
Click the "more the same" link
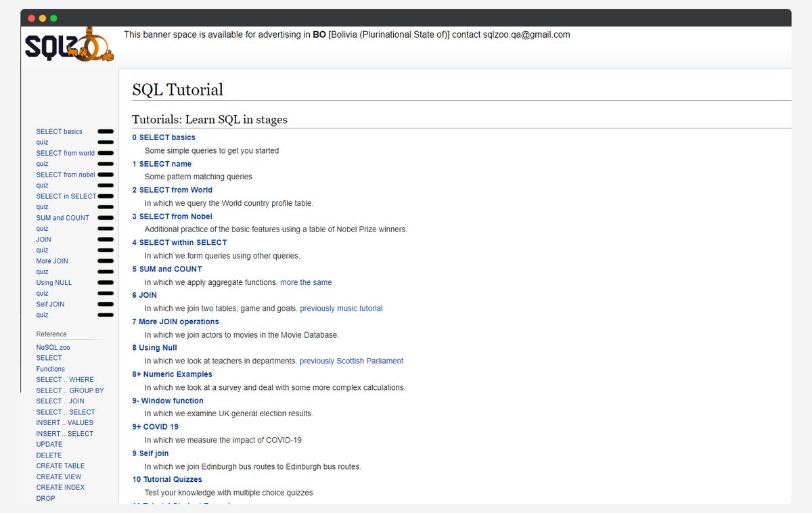(x=306, y=282)
